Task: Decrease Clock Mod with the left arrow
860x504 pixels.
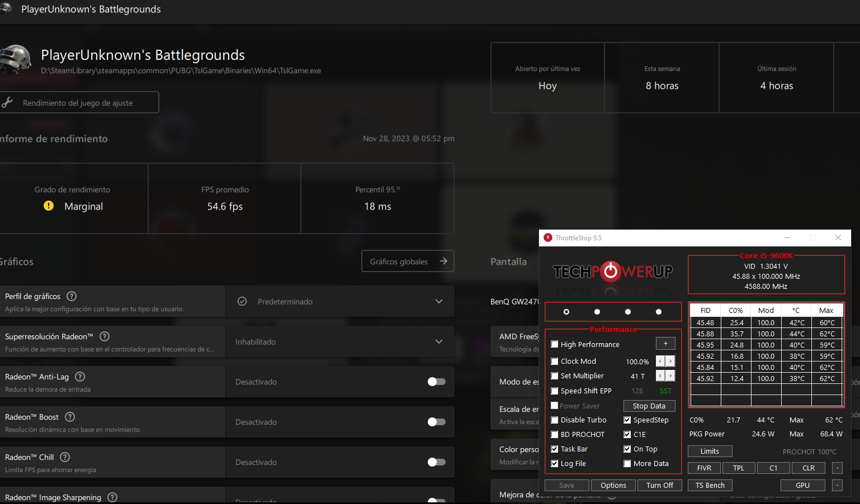Action: (660, 361)
